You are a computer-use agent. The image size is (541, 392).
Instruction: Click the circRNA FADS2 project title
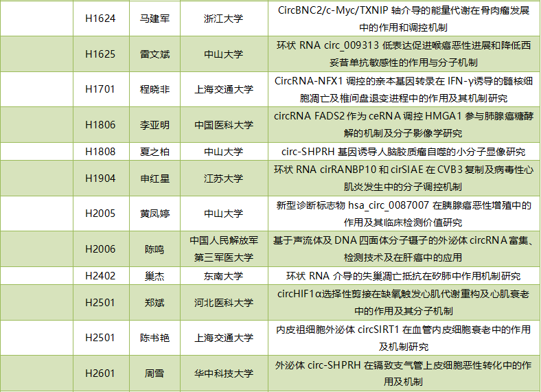pyautogui.click(x=404, y=125)
